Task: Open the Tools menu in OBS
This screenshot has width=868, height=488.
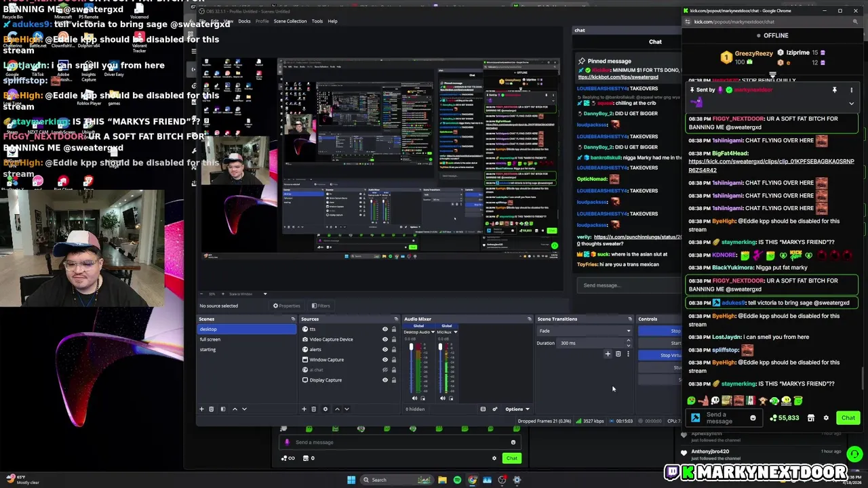Action: click(x=317, y=21)
